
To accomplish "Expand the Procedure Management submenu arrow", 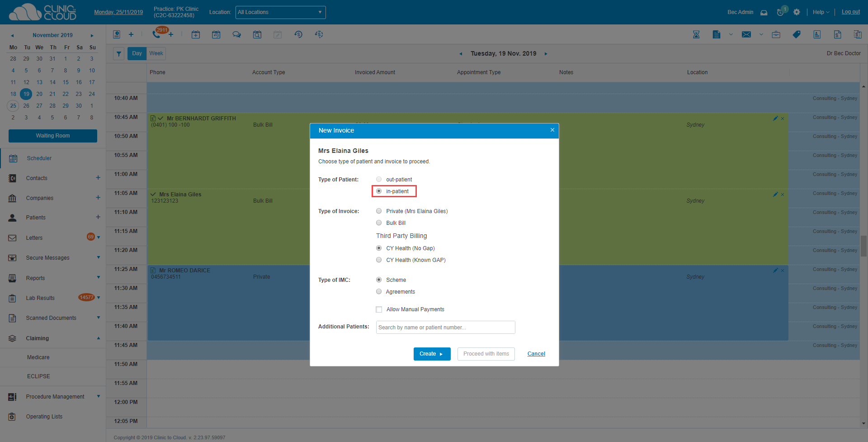I will (x=99, y=396).
